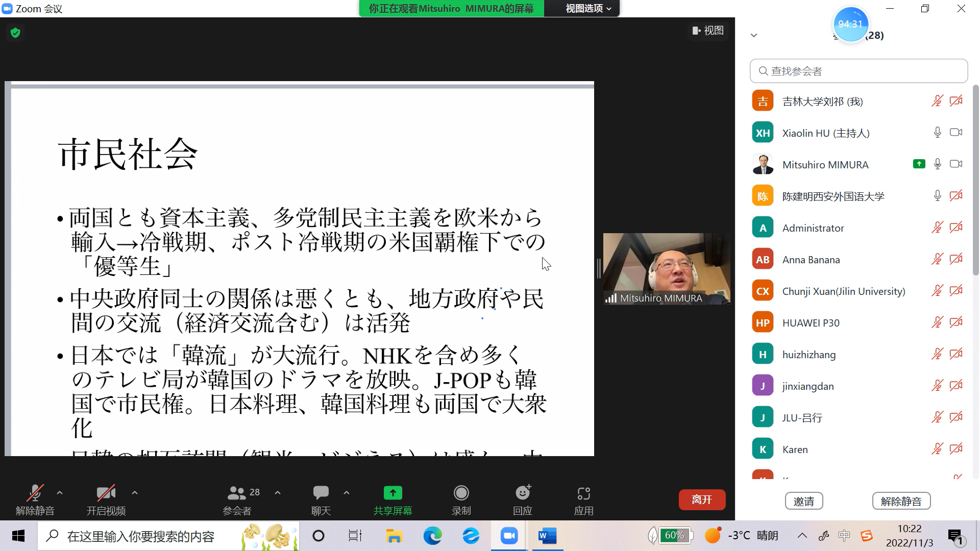The height and width of the screenshot is (551, 980).
Task: Start recording with the 录制 icon
Action: point(461,493)
